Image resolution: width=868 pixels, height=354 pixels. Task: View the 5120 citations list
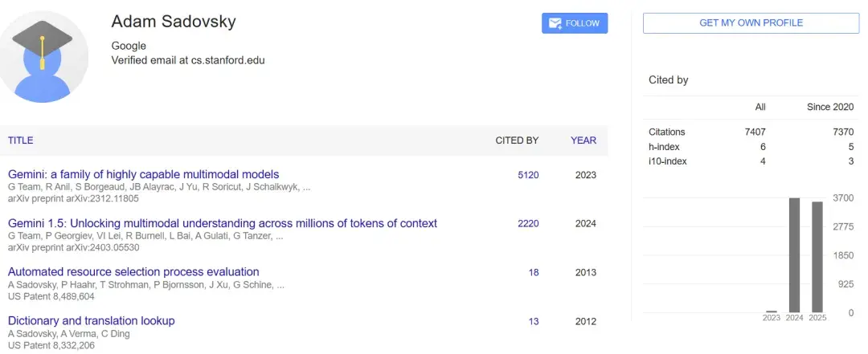pos(528,175)
